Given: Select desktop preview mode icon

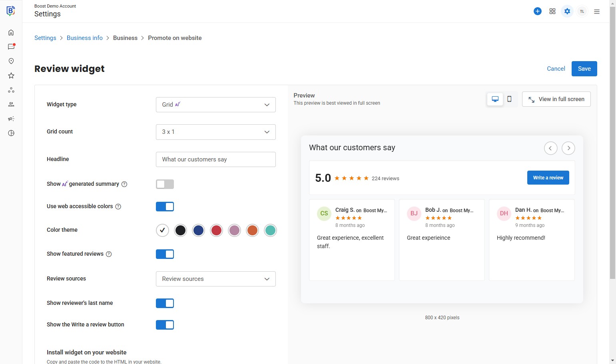Looking at the screenshot, I should [x=495, y=99].
